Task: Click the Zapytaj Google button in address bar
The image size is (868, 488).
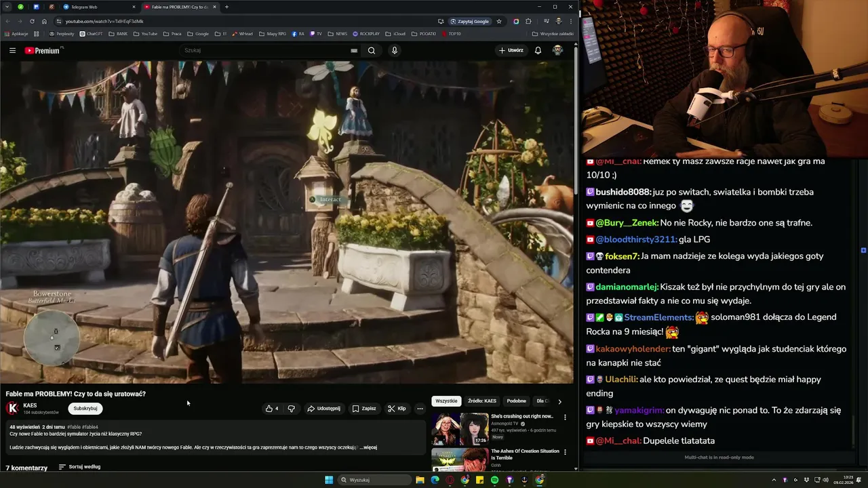Action: point(469,21)
